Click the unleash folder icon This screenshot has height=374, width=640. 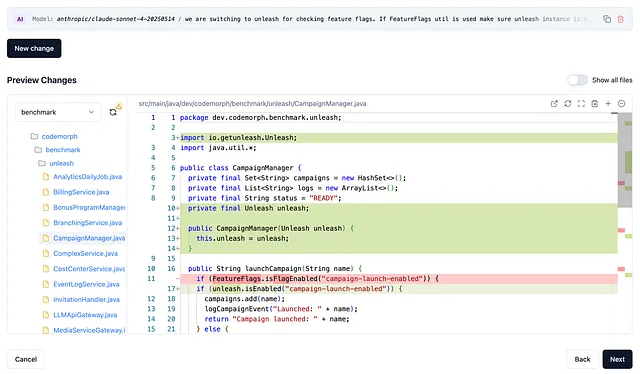[x=42, y=163]
